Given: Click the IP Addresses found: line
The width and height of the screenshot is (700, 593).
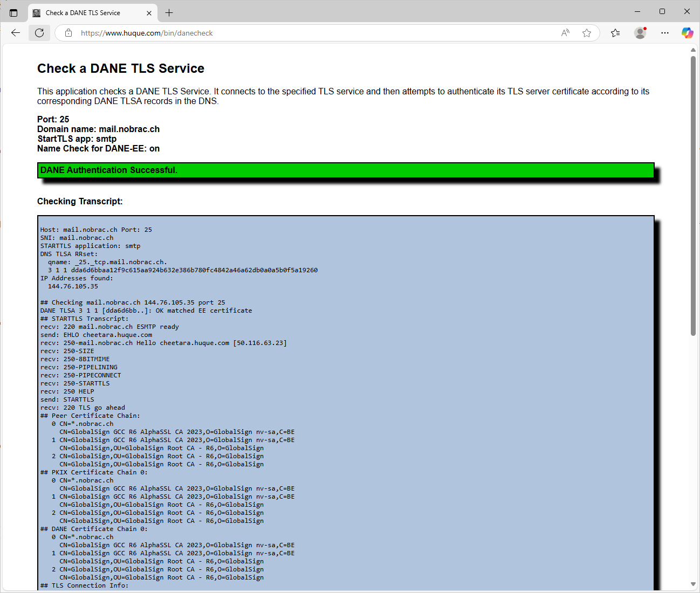Looking at the screenshot, I should coord(77,278).
